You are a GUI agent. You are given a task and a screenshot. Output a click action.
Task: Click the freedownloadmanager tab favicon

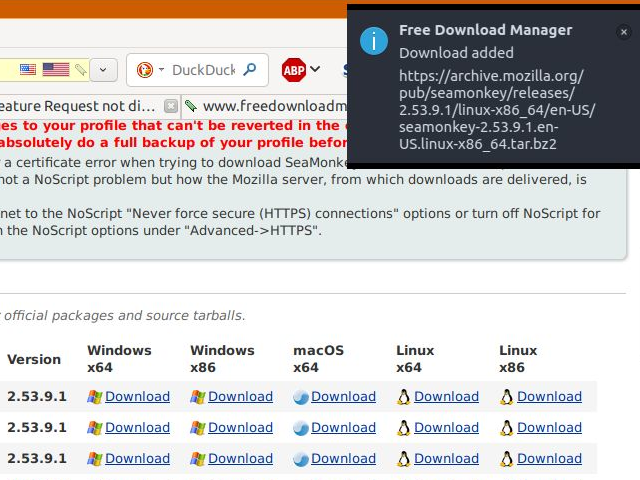(x=191, y=106)
